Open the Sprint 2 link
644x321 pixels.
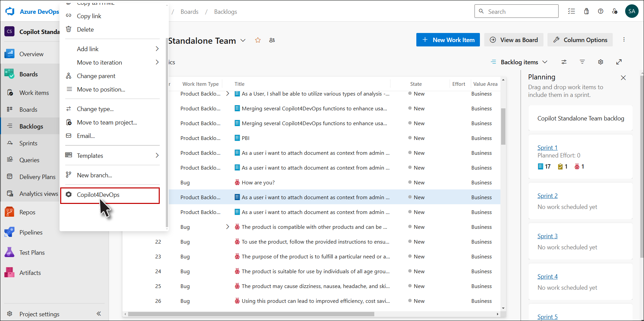coord(547,195)
